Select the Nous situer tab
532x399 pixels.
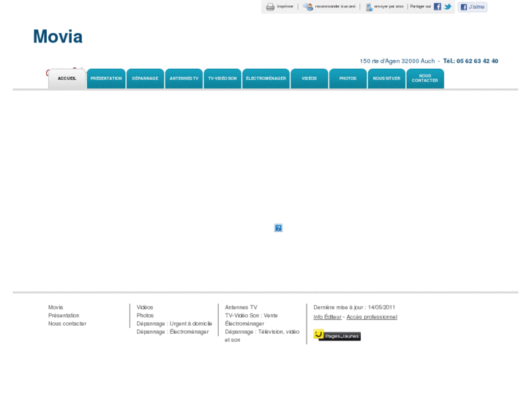tap(386, 79)
